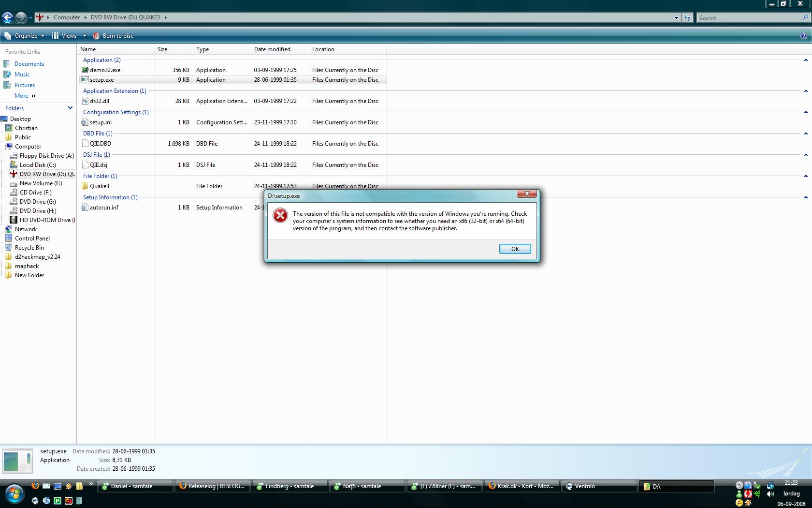This screenshot has height=508, width=812.
Task: Click the refresh button beside the address bar
Action: click(x=687, y=18)
